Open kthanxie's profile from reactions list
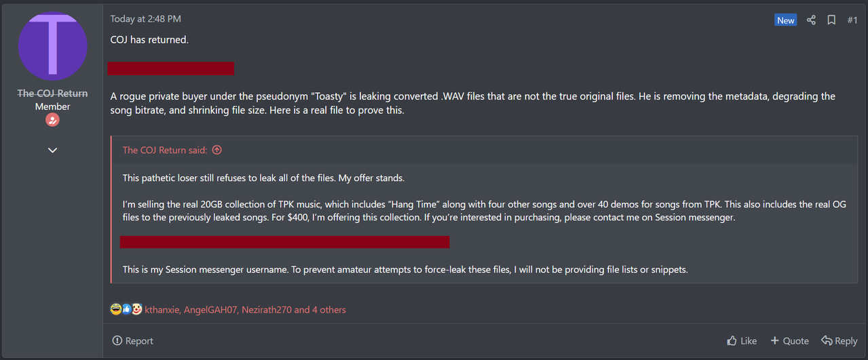This screenshot has width=868, height=360. 162,309
